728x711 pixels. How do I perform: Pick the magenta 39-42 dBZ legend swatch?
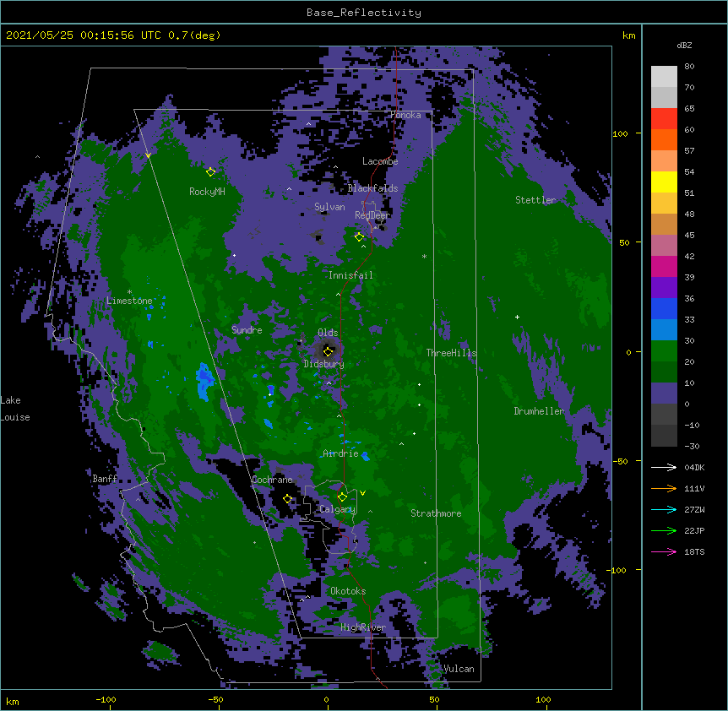664,266
